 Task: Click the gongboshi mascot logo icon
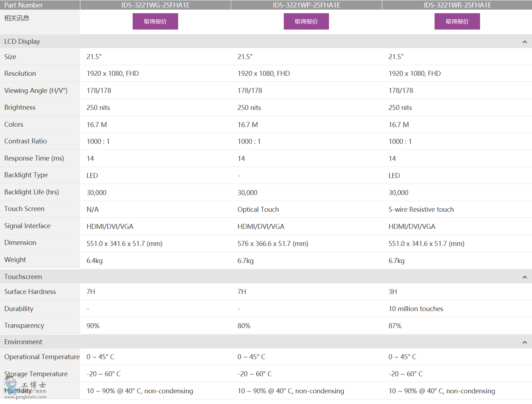(x=11, y=384)
